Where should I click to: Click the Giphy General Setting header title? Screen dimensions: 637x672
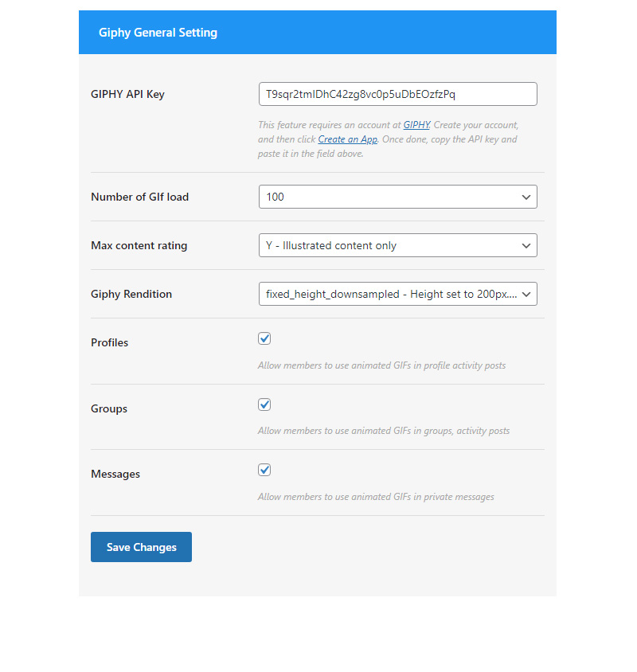[x=158, y=33]
